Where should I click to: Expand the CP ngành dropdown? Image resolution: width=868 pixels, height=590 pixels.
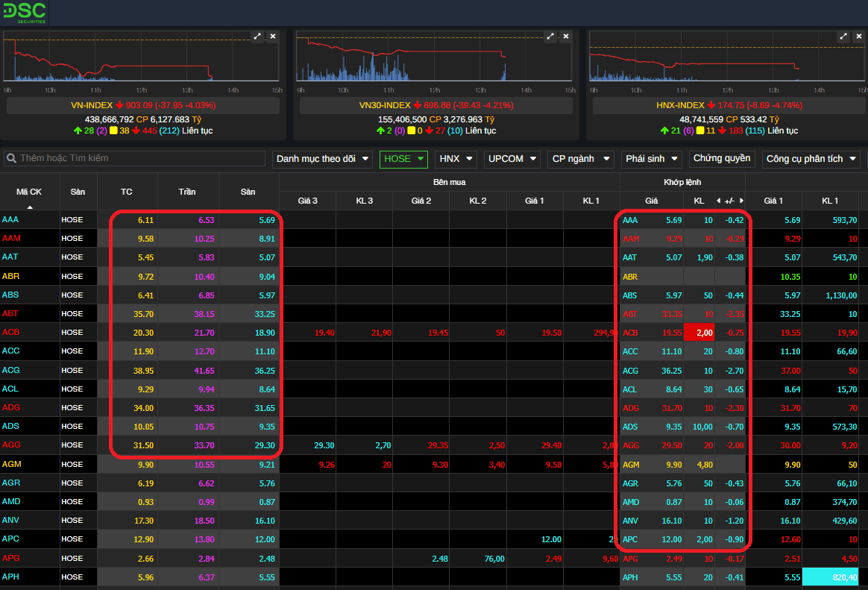[x=580, y=159]
